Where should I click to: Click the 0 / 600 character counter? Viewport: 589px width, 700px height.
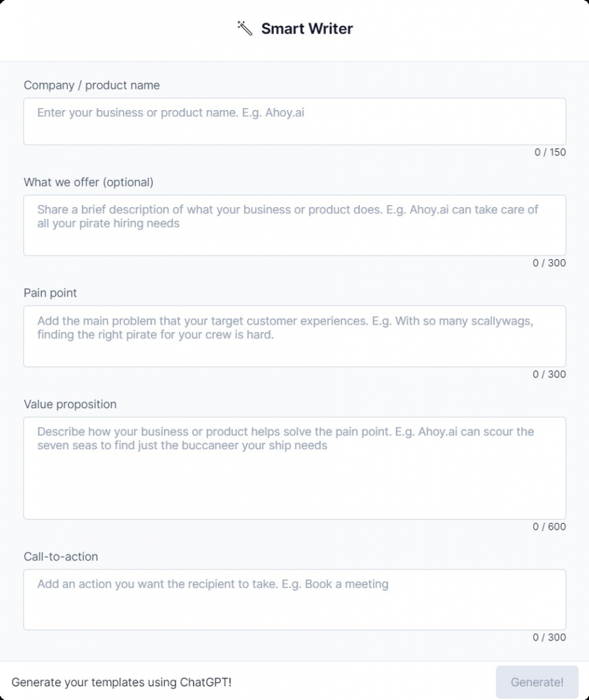(x=549, y=527)
